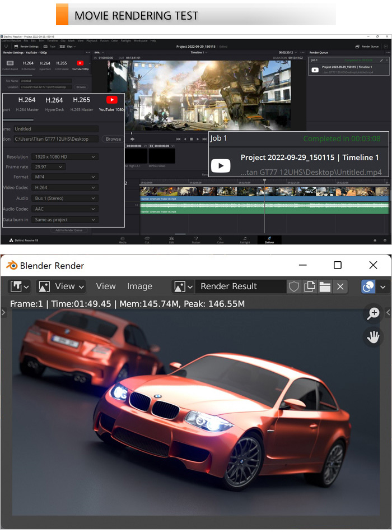Switch to the Deliver page tab

tap(269, 240)
